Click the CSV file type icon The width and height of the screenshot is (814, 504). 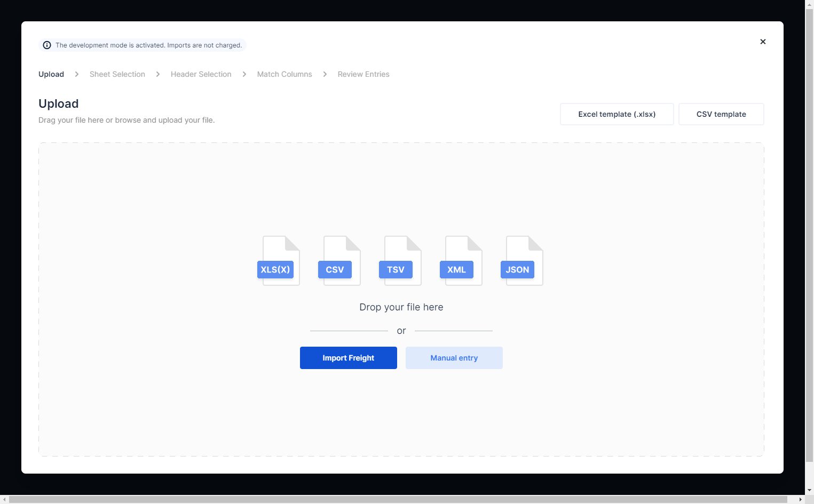[x=339, y=261]
